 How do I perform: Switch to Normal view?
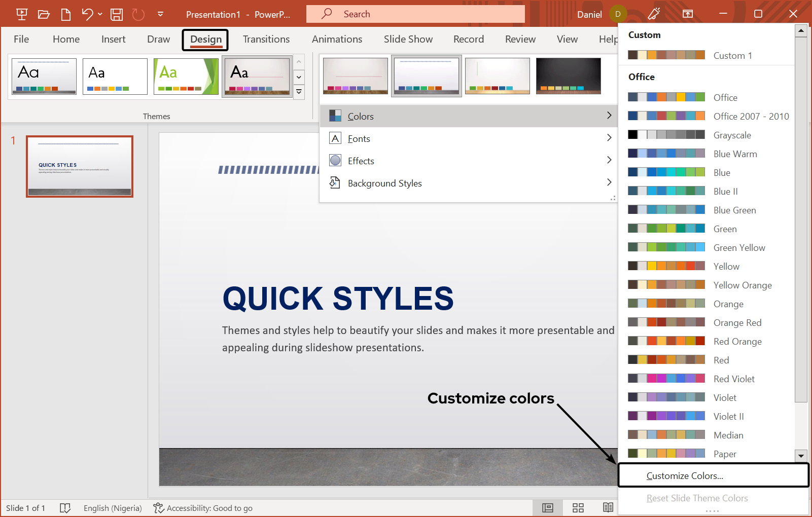[x=547, y=507]
